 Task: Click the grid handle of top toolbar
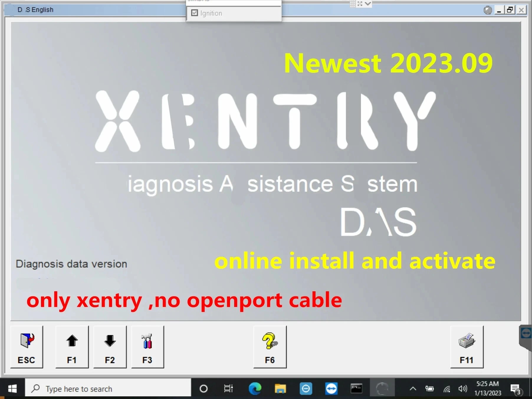click(x=352, y=4)
